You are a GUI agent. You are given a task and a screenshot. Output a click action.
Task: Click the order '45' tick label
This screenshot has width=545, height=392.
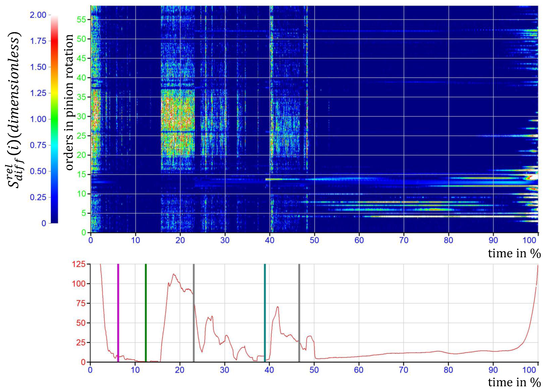coord(81,58)
